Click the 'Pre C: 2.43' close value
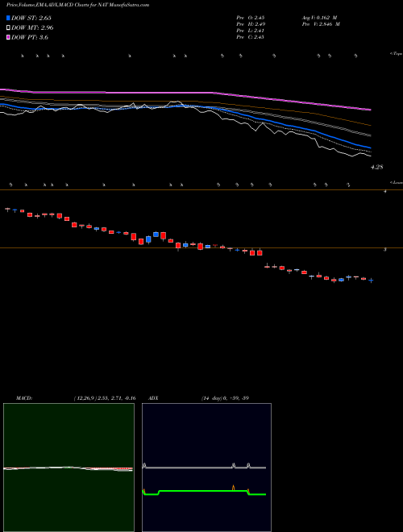This screenshot has width=403, height=532. [251, 37]
